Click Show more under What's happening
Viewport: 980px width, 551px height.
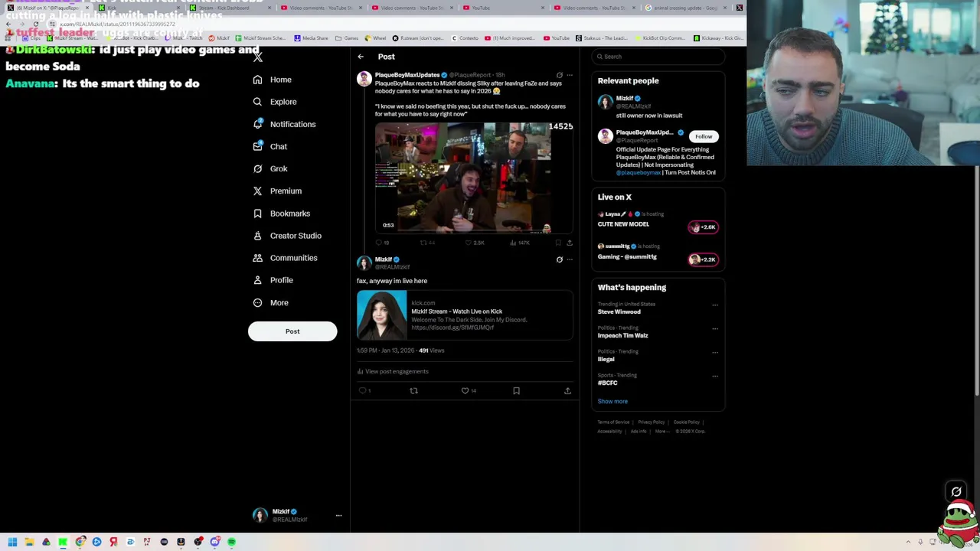612,401
